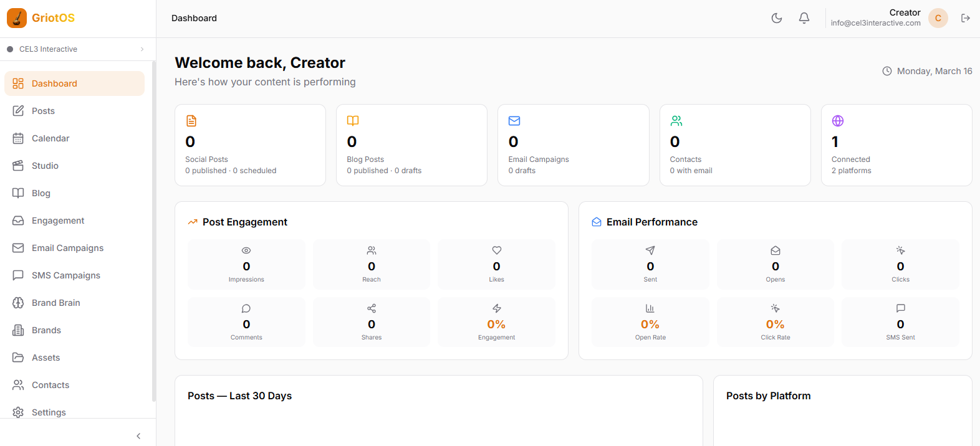980x446 pixels.
Task: Expand the CEL3 Interactive workspace switcher
Action: pyautogui.click(x=75, y=49)
